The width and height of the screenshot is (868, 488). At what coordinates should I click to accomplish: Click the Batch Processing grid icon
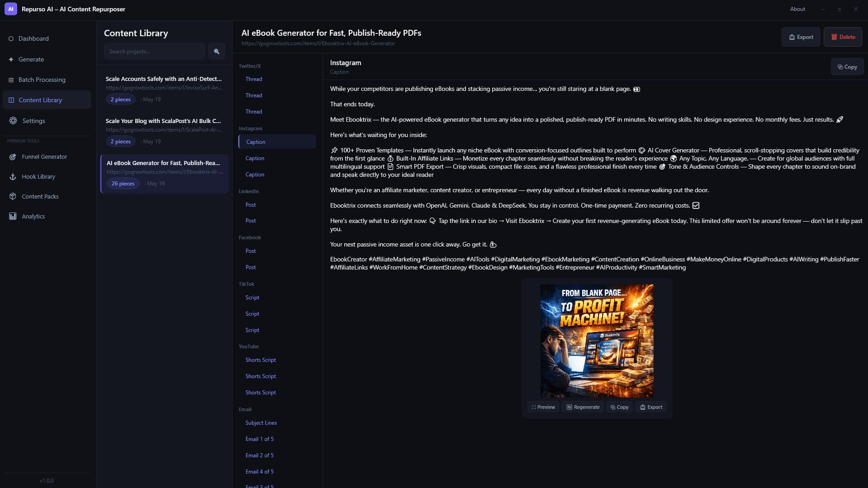click(11, 80)
